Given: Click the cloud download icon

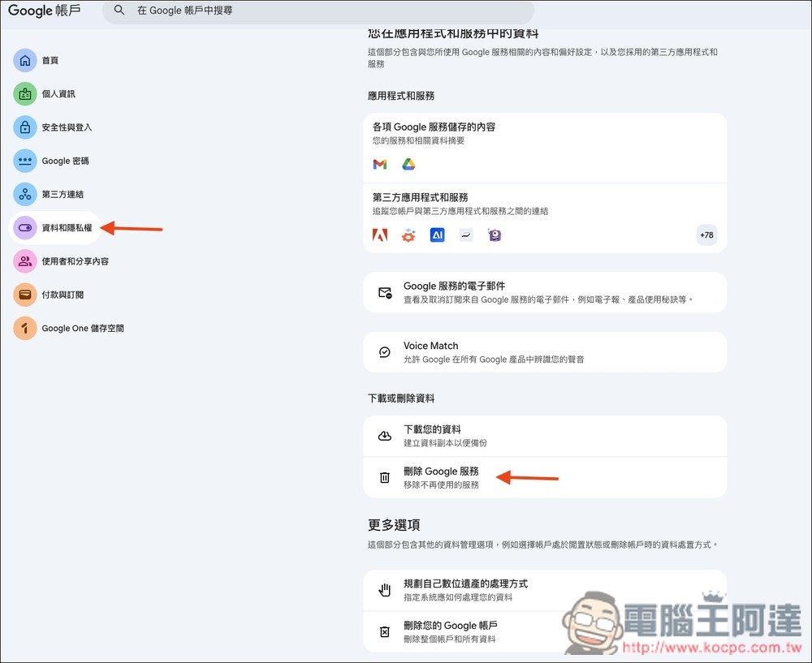Looking at the screenshot, I should pyautogui.click(x=385, y=436).
